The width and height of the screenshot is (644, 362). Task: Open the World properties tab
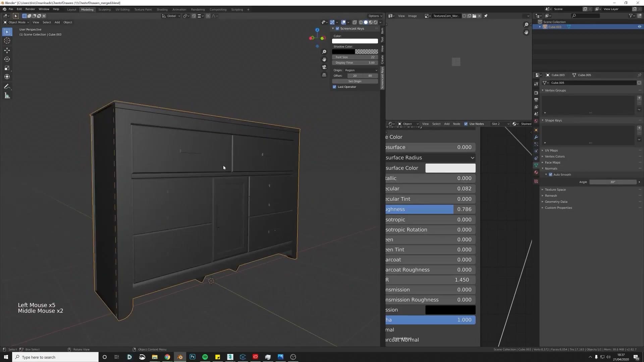point(536,121)
